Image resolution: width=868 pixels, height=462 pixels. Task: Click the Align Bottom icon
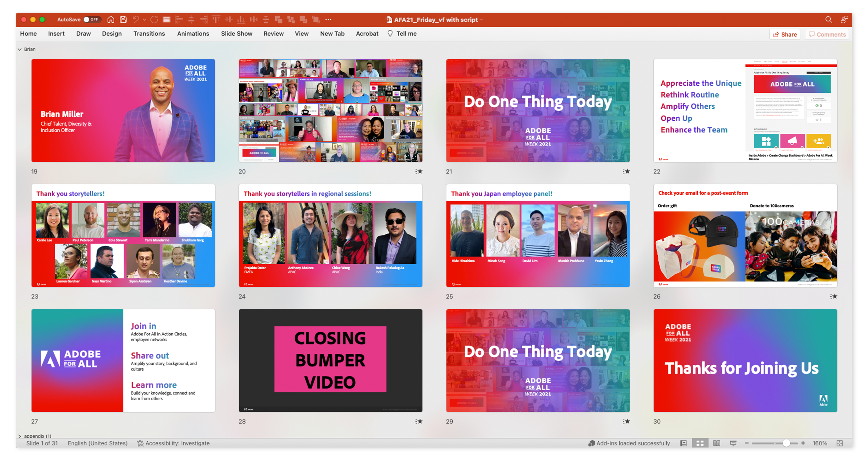241,19
